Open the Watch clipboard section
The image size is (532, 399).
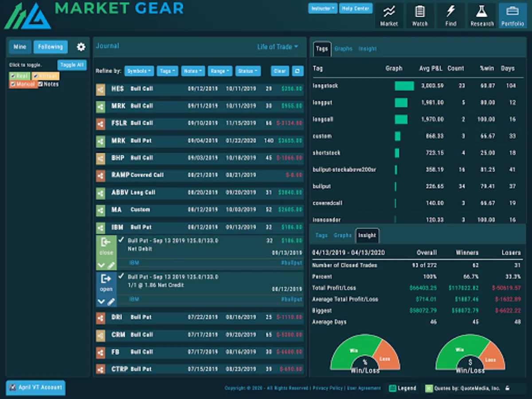pos(420,16)
